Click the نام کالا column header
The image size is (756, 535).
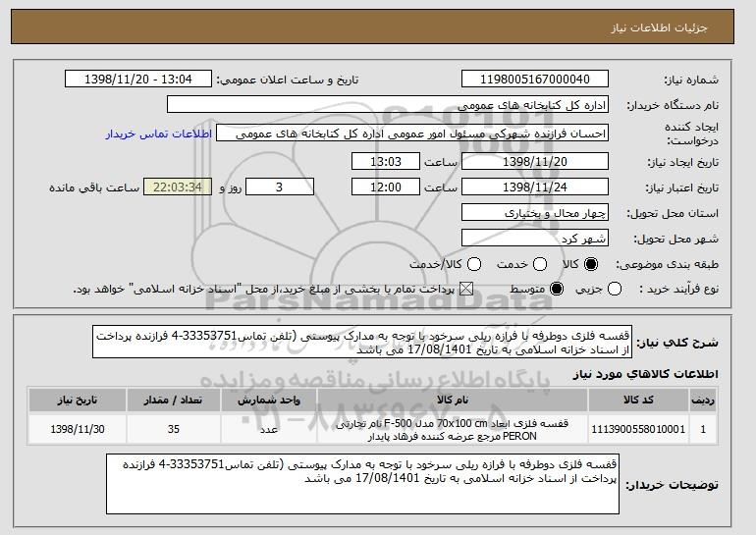click(x=453, y=400)
